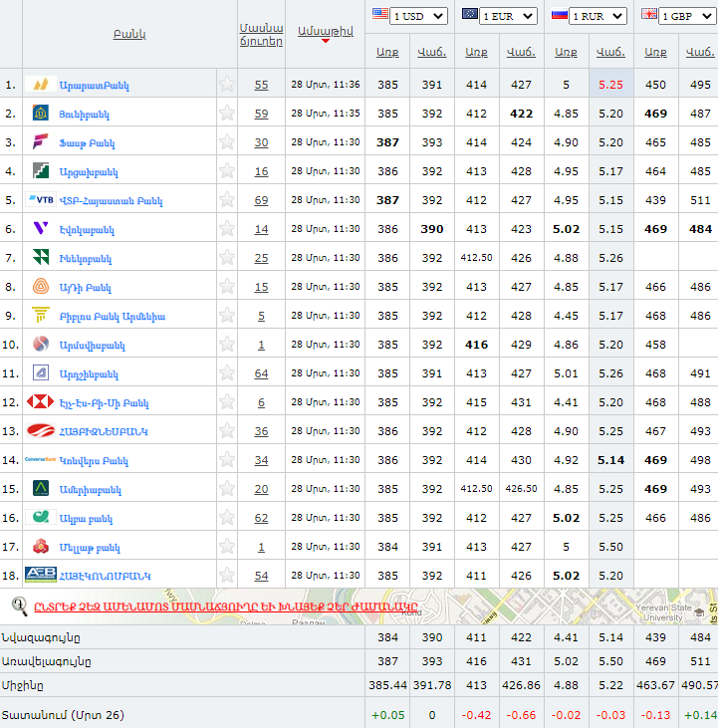Toggle the star next to Ինեկոբանկ
This screenshot has width=718, height=728.
(227, 257)
